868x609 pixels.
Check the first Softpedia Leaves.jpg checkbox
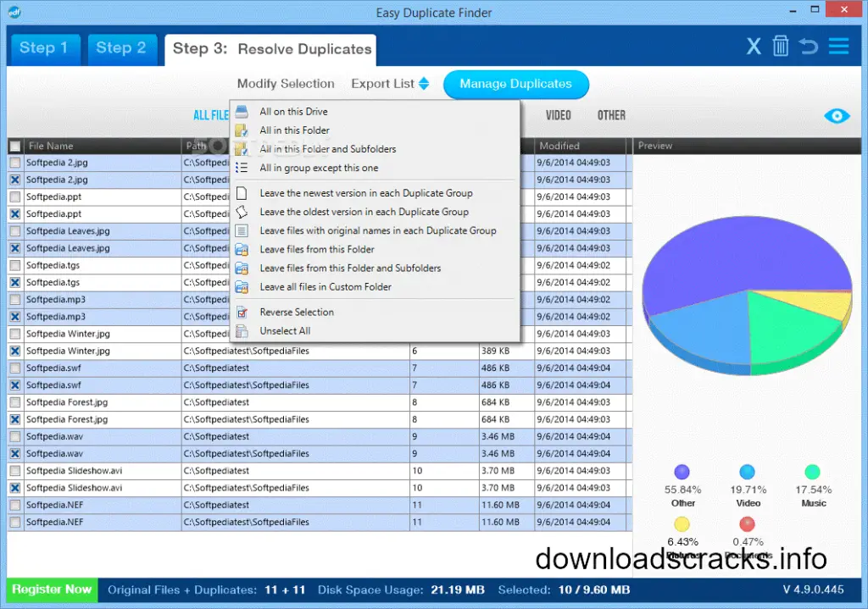(15, 231)
